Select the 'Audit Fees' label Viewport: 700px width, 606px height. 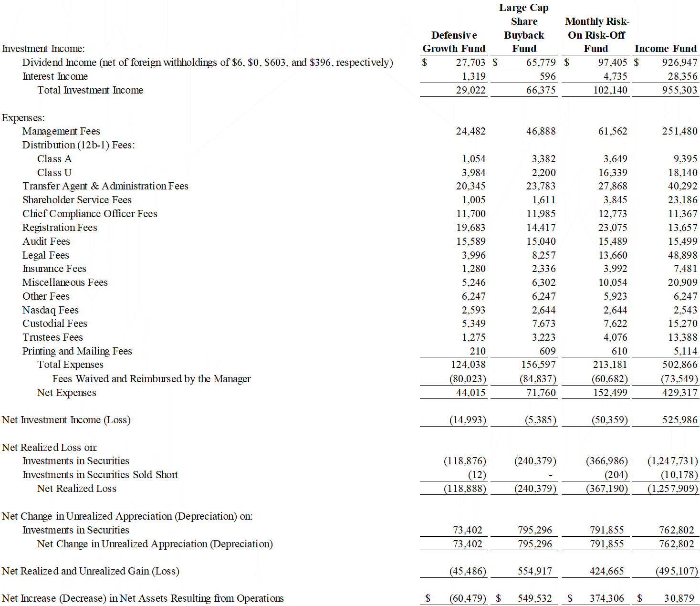46,241
